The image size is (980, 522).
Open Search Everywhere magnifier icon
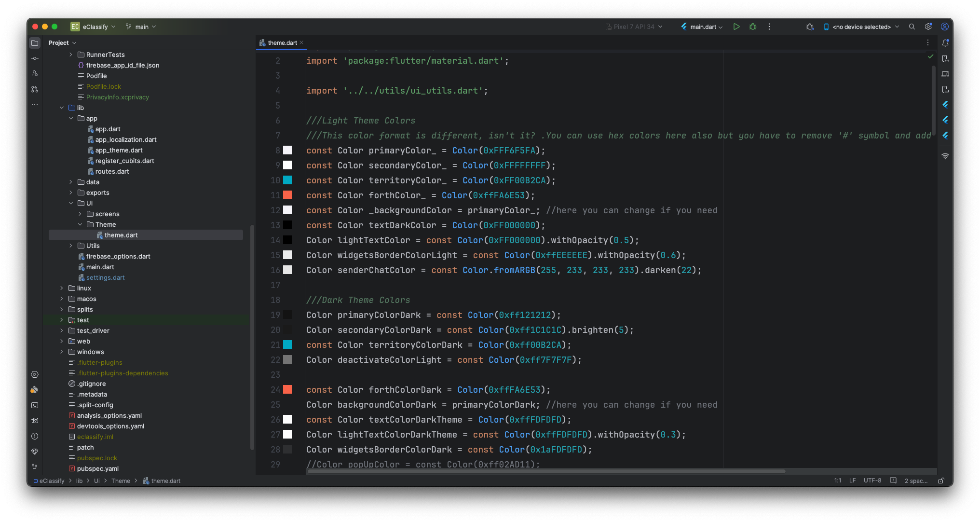[912, 27]
